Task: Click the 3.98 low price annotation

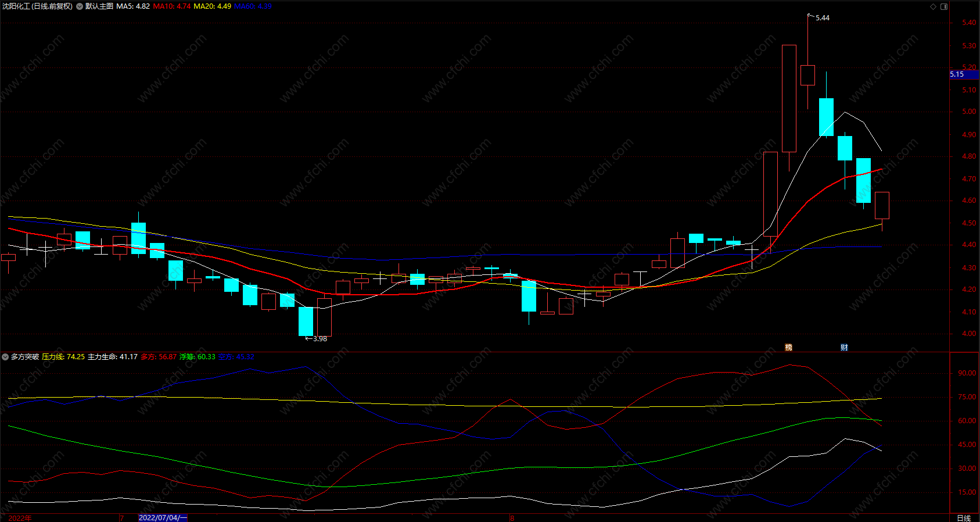Action: (320, 339)
